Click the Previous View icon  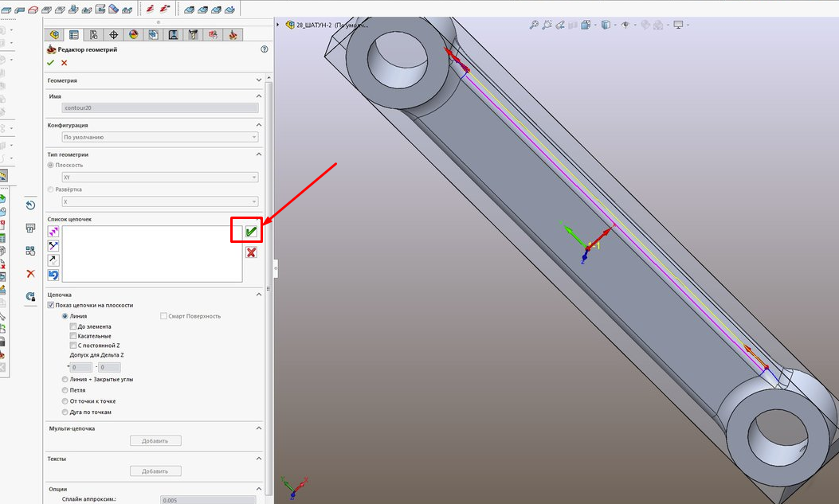coord(559,25)
